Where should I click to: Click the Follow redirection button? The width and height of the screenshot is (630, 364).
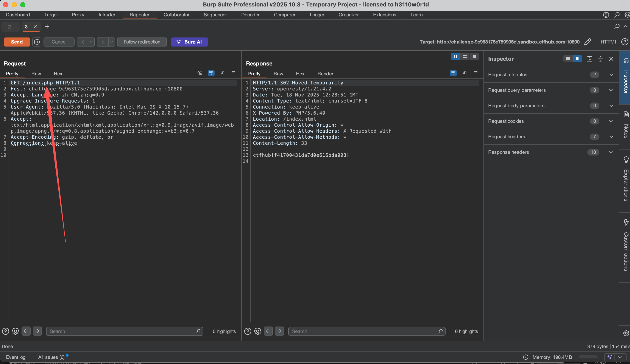(x=142, y=42)
